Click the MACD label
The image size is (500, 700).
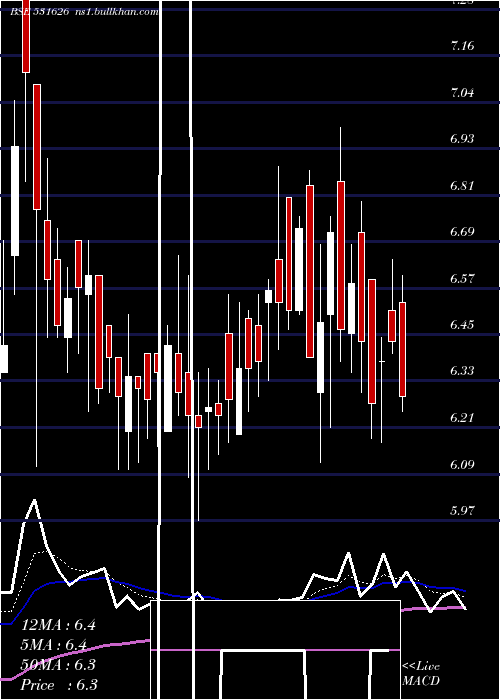[421, 681]
